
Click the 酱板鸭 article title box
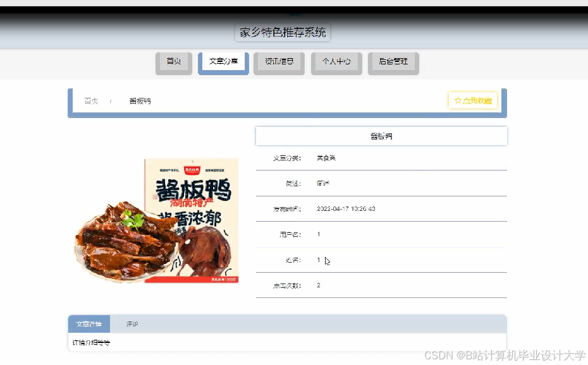click(x=381, y=136)
